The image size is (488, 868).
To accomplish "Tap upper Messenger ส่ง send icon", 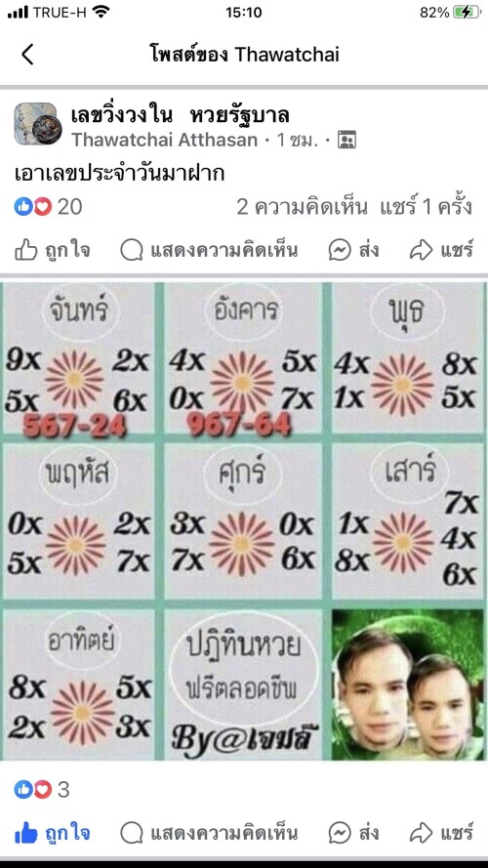I will pyautogui.click(x=340, y=251).
